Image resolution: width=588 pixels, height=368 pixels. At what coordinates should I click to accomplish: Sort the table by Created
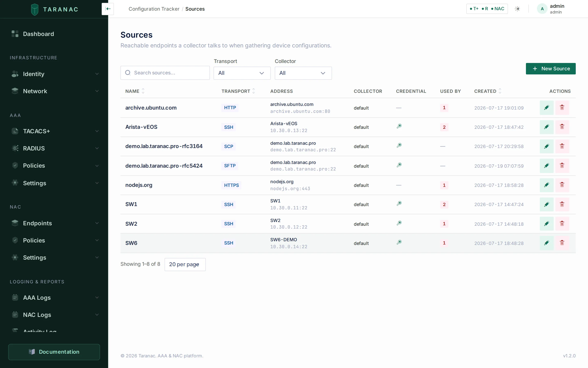point(488,91)
